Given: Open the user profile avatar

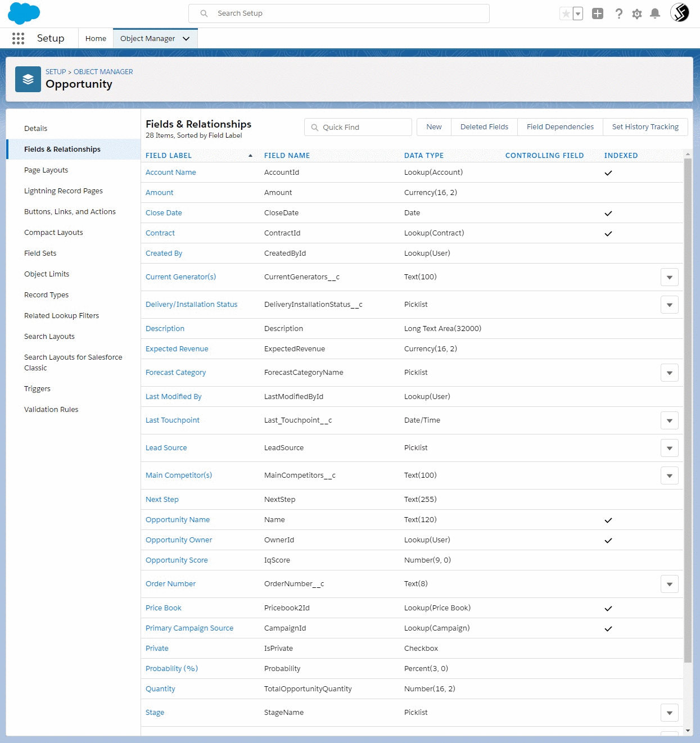Looking at the screenshot, I should tap(680, 12).
